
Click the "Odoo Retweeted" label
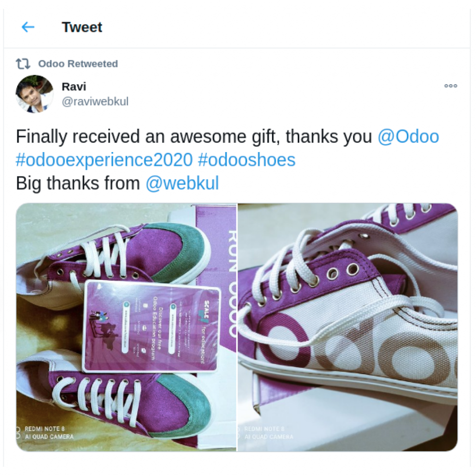click(78, 64)
